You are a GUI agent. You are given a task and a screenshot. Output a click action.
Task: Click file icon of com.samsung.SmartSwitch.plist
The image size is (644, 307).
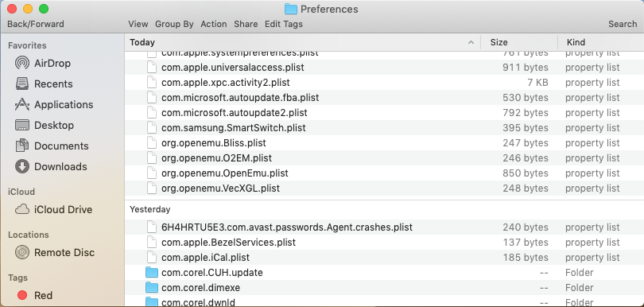pyautogui.click(x=152, y=128)
